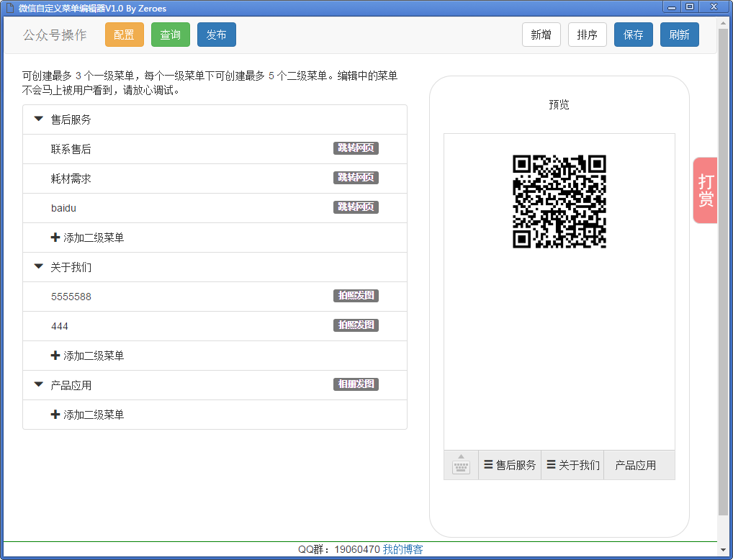Collapse the 售后服务 menu triangle

click(39, 119)
